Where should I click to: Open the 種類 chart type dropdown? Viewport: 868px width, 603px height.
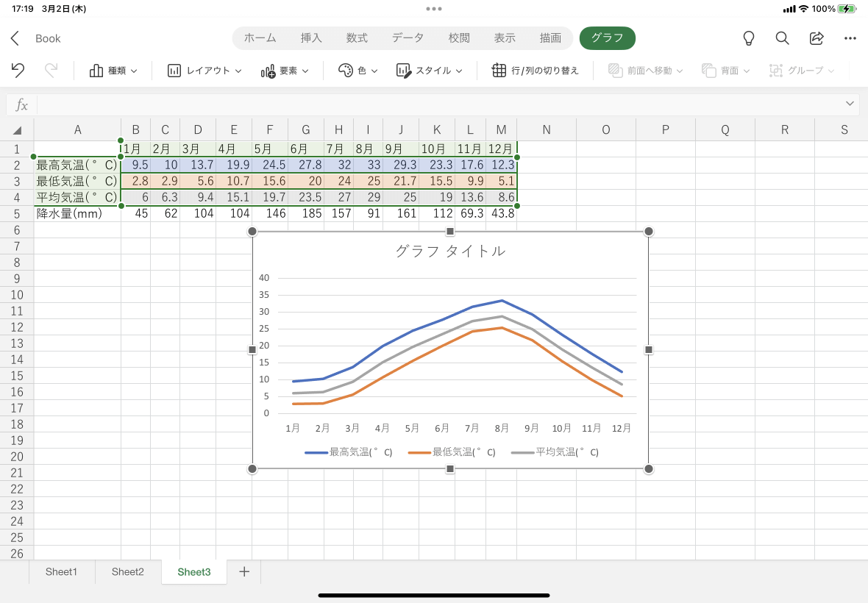pyautogui.click(x=113, y=71)
